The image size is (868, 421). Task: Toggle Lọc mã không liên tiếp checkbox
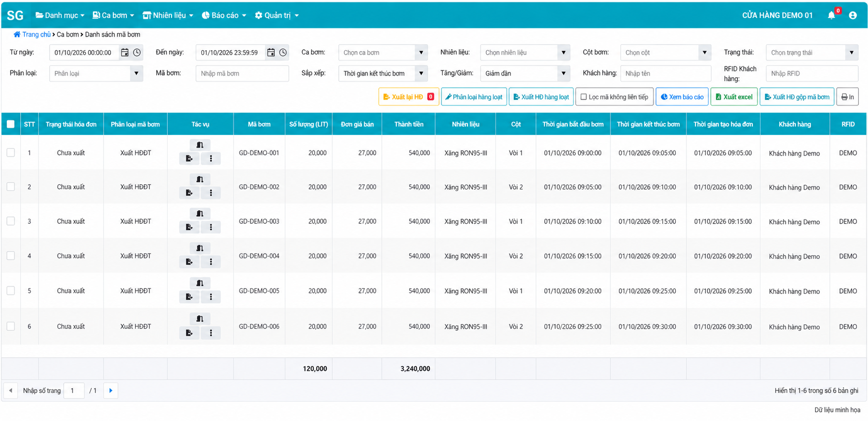coord(584,97)
